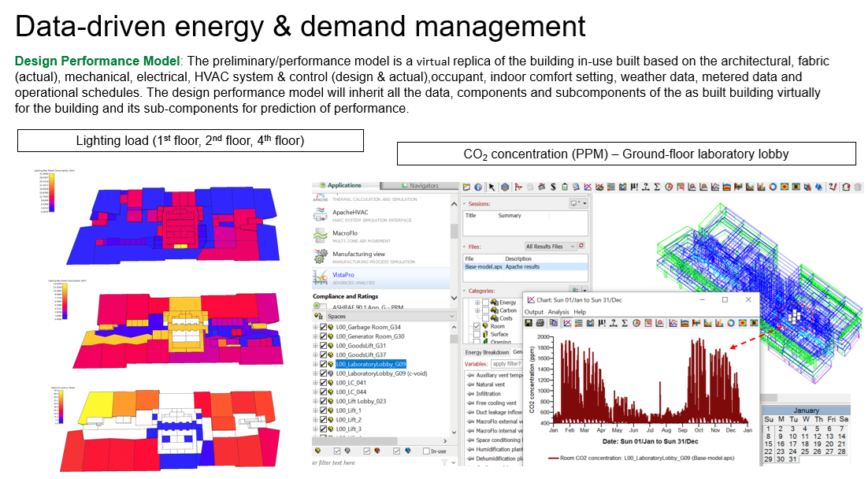Click the blue info icon in main toolbar

(x=478, y=188)
